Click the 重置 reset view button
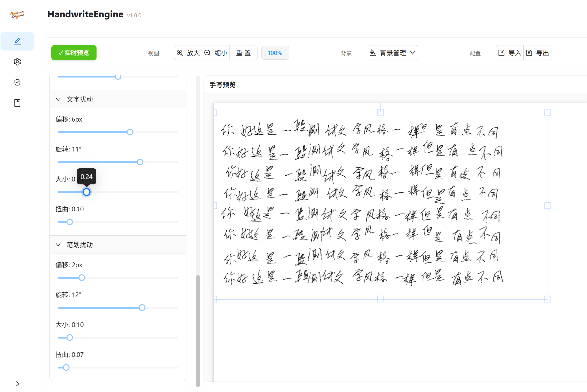 243,53
